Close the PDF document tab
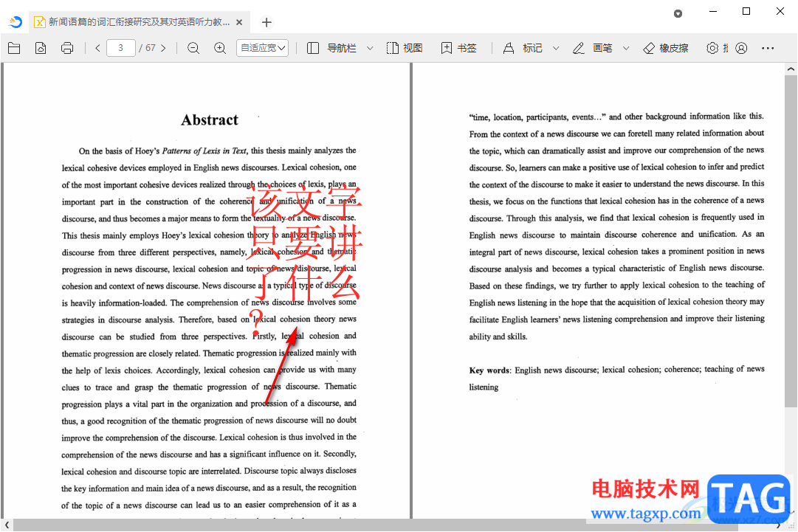798x532 pixels. (x=239, y=22)
